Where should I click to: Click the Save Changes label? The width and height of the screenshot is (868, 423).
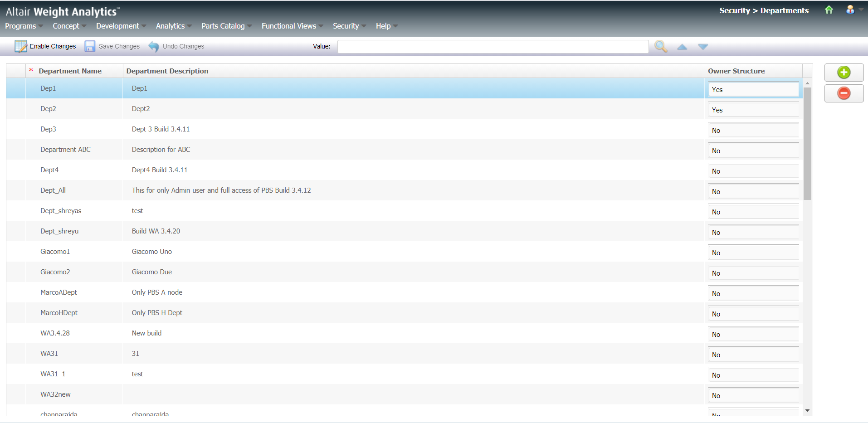point(119,46)
